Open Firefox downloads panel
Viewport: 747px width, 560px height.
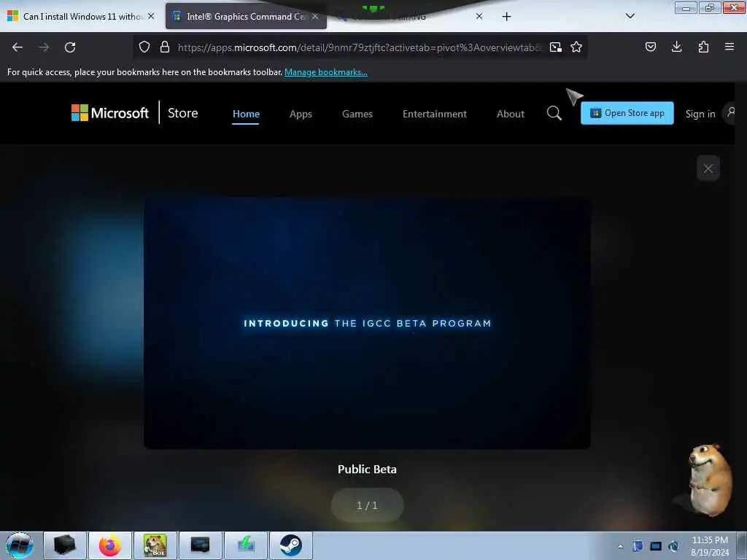pos(676,47)
